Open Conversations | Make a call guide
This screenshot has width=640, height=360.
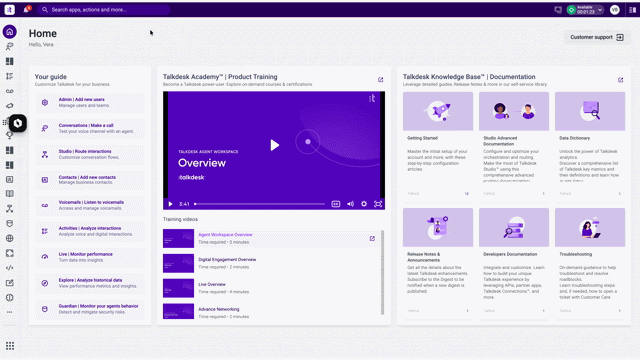(x=90, y=129)
